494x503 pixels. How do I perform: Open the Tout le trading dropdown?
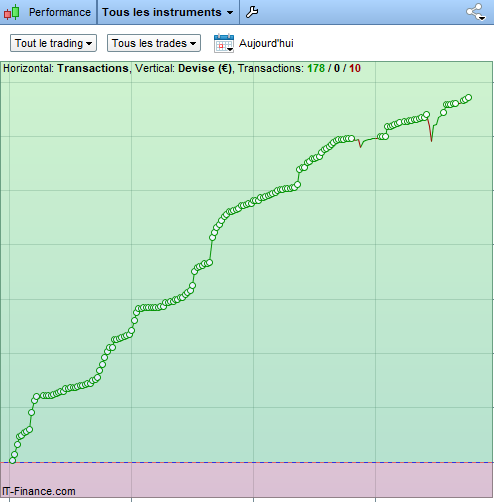click(53, 43)
